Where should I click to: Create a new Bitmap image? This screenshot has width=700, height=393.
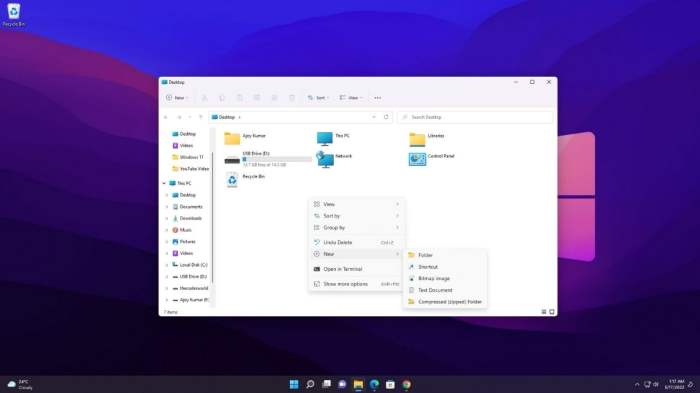point(445,278)
